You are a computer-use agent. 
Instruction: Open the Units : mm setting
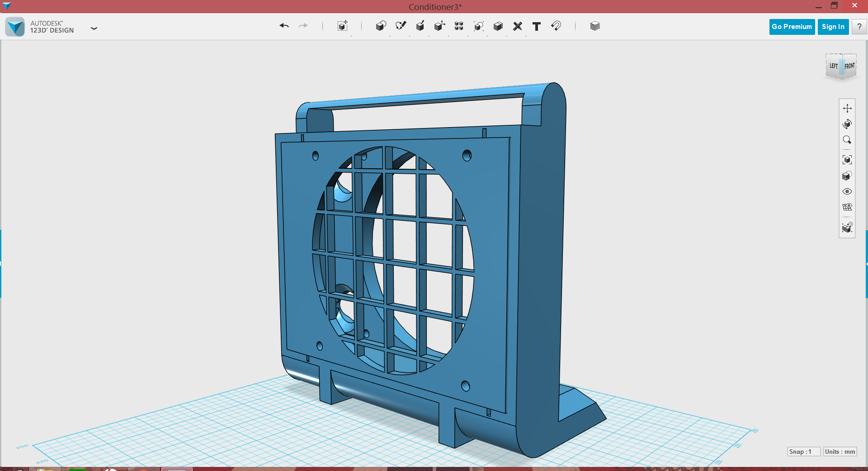coord(840,452)
